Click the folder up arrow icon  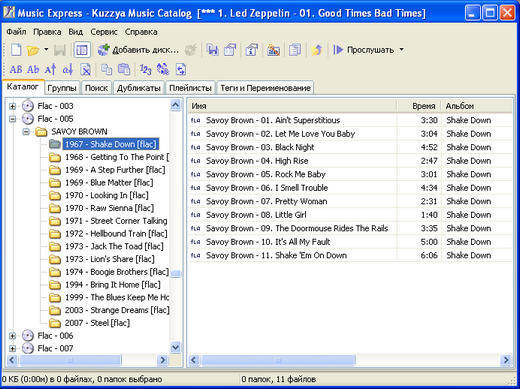317,50
